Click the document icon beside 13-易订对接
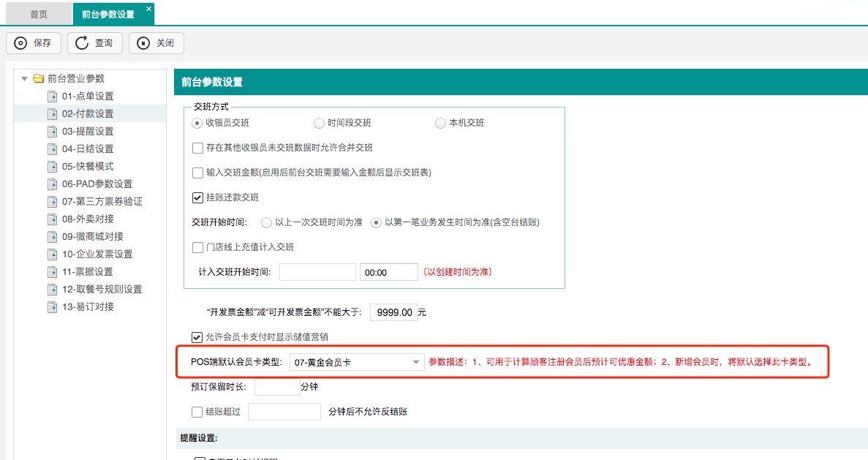 tap(52, 307)
